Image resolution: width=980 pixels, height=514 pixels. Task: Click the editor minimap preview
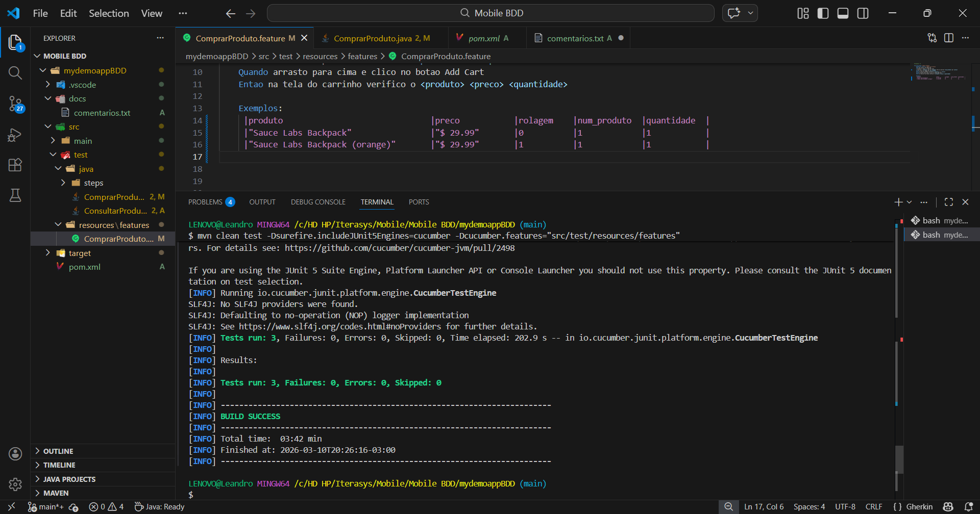[939, 72]
